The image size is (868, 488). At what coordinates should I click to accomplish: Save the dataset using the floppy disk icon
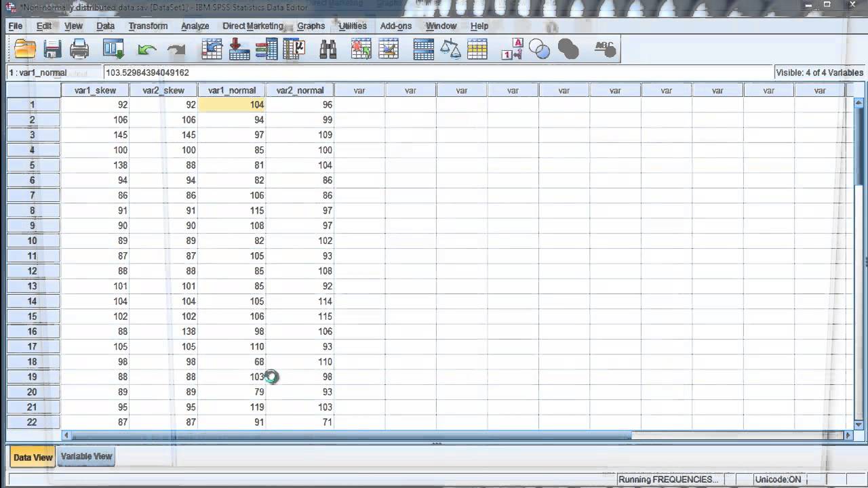click(52, 49)
